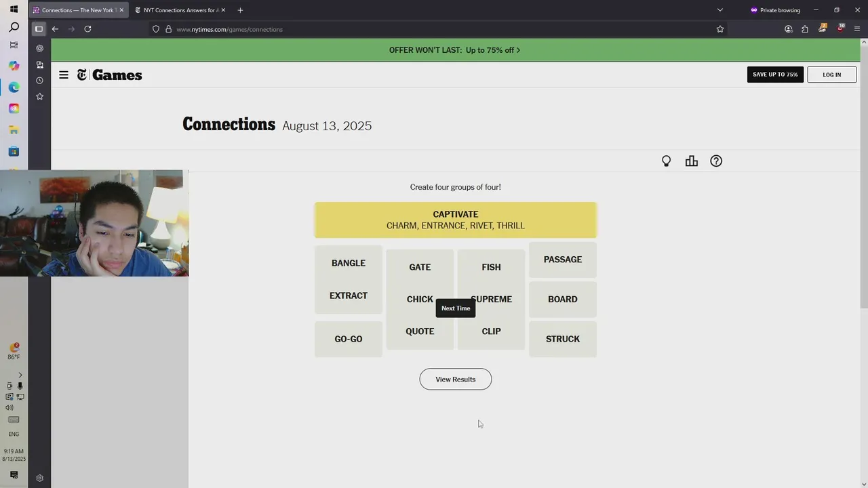Click the Save Up To 75% button
Viewport: 868px width, 488px height.
pos(775,75)
